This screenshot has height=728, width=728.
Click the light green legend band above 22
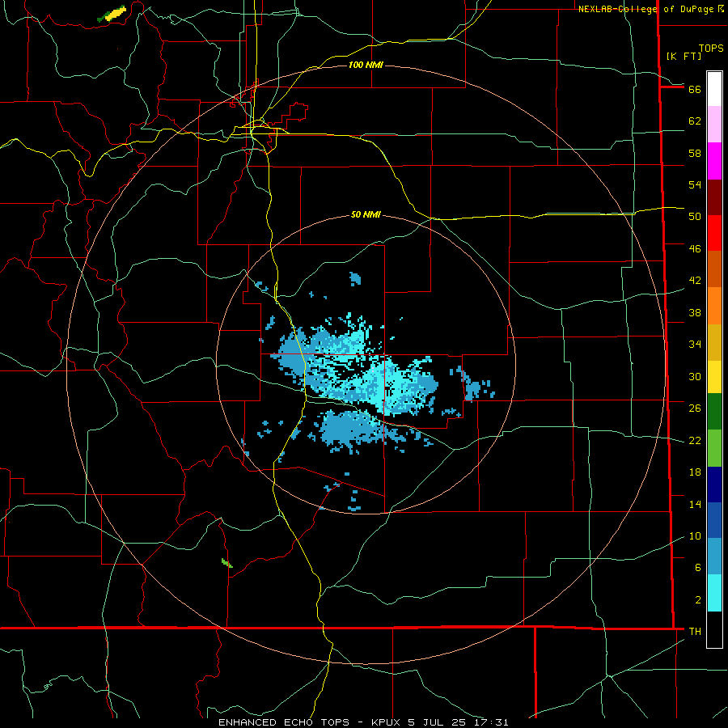pos(714,448)
